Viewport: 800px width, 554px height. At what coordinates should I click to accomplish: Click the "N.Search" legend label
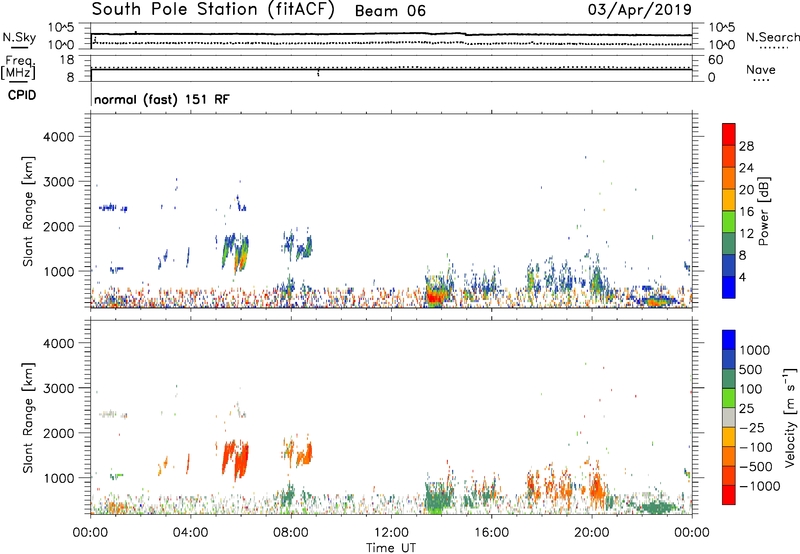coord(772,37)
